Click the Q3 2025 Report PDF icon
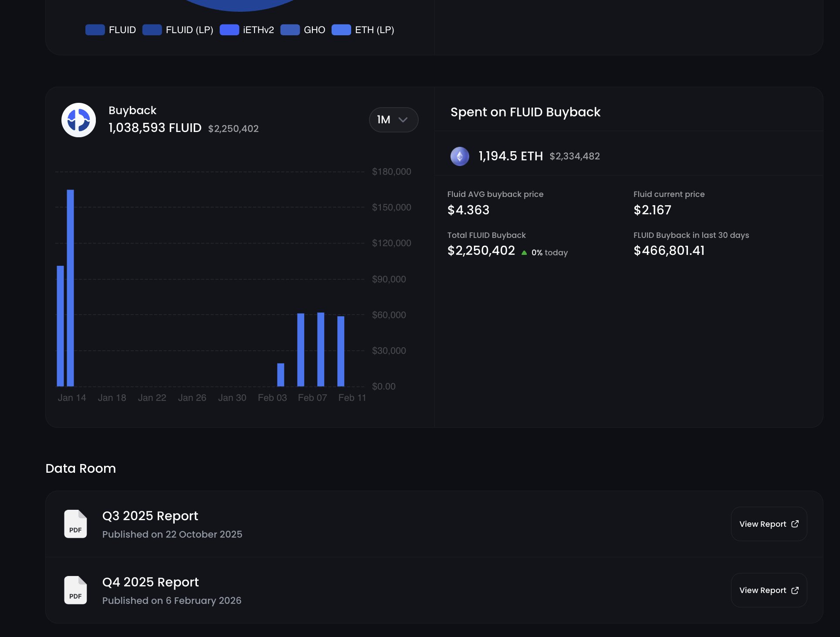 tap(75, 524)
